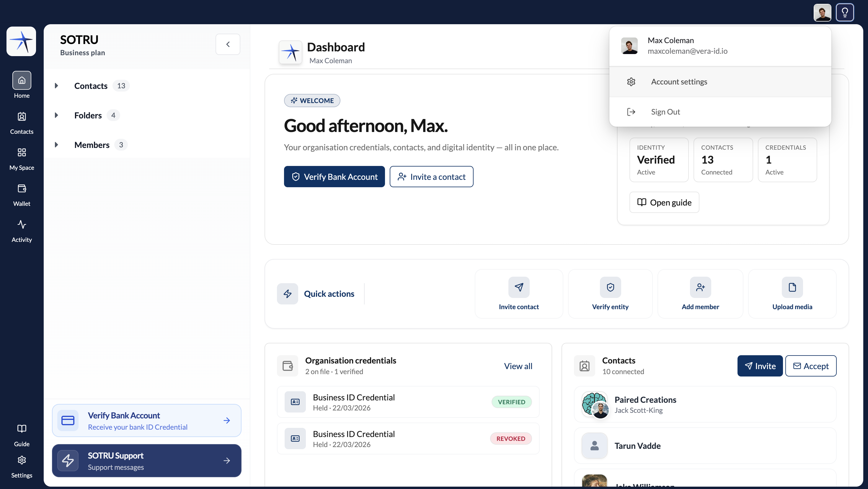
Task: Select Account settings in profile menu
Action: [720, 81]
